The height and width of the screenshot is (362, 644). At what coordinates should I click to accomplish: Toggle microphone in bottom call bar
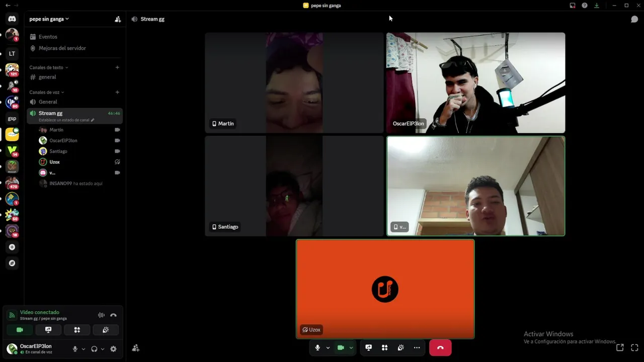[x=317, y=347]
